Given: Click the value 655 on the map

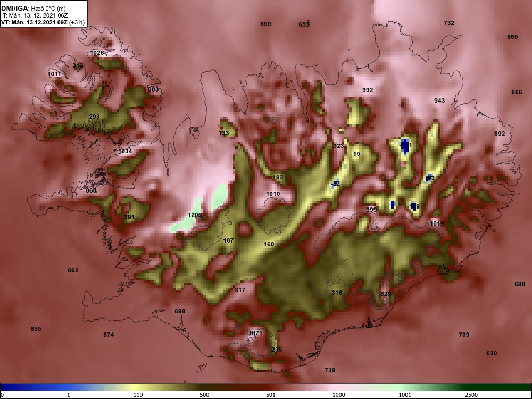Looking at the screenshot, I should [x=36, y=329].
